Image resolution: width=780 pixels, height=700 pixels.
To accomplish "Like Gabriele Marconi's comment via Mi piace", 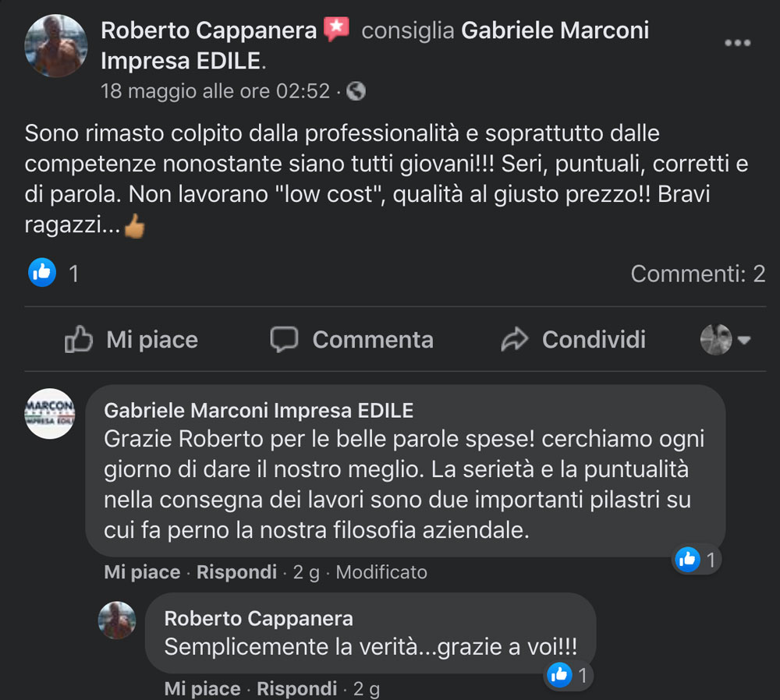I will tap(142, 572).
